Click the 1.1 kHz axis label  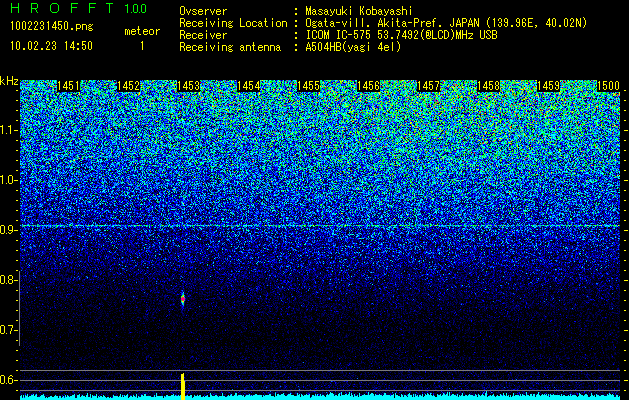pyautogui.click(x=8, y=131)
